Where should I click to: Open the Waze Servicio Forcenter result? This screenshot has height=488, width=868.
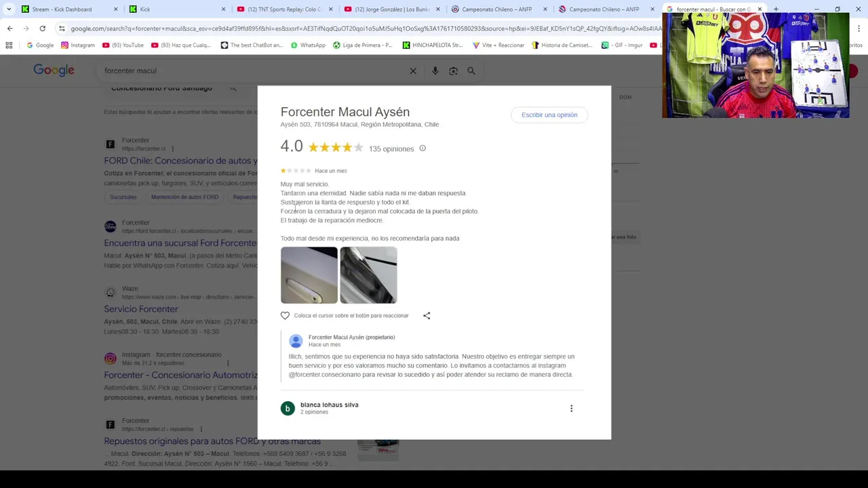click(x=141, y=309)
